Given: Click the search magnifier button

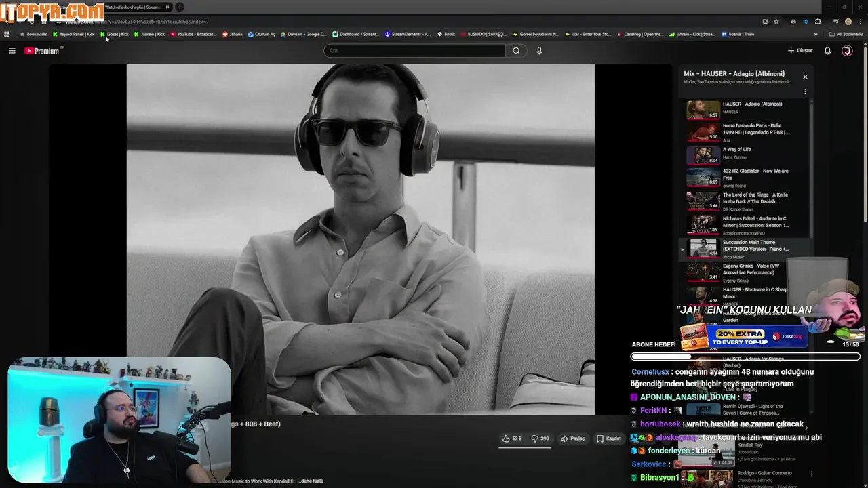Looking at the screenshot, I should [x=516, y=51].
